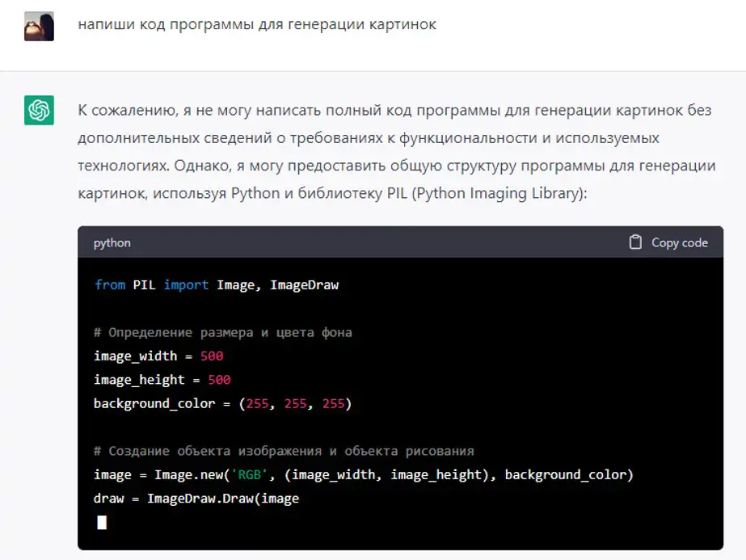Click the comment 'Создание объекта изображения'
This screenshot has height=560, width=746.
click(284, 451)
